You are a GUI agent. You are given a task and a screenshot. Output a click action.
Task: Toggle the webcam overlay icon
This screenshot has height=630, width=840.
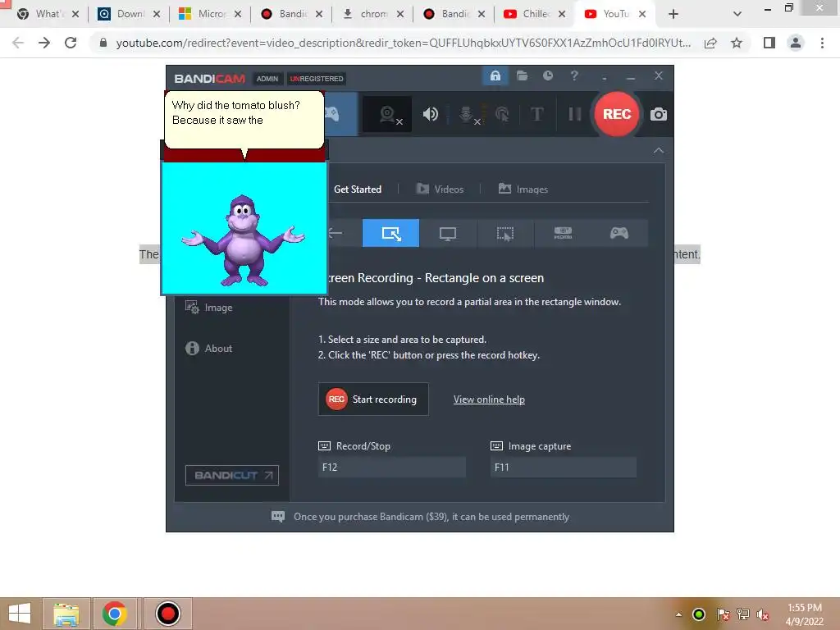(389, 115)
